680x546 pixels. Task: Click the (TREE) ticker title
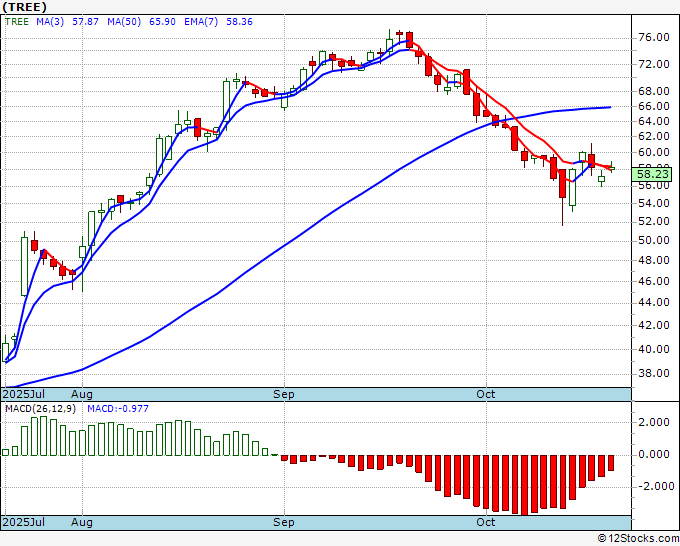24,7
